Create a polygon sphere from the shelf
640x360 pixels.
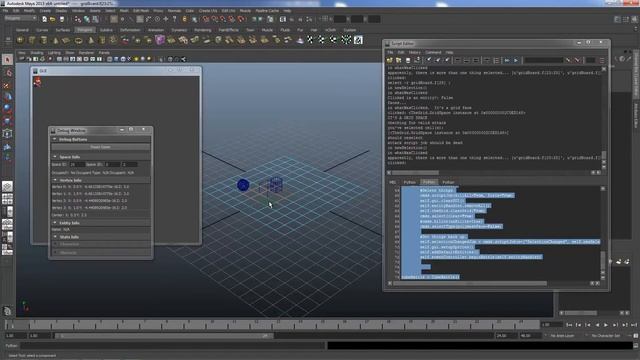tap(20, 40)
